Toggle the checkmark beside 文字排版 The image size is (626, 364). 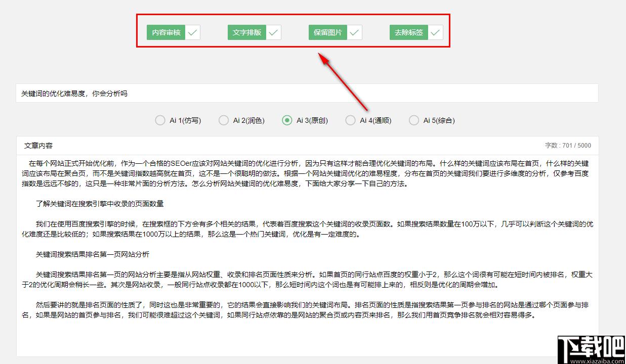273,32
